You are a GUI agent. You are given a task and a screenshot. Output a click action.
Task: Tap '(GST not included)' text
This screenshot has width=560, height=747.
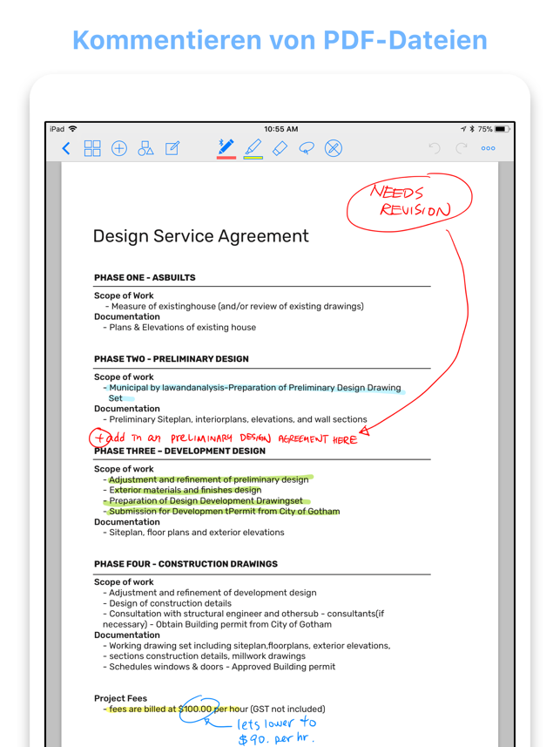tap(287, 710)
